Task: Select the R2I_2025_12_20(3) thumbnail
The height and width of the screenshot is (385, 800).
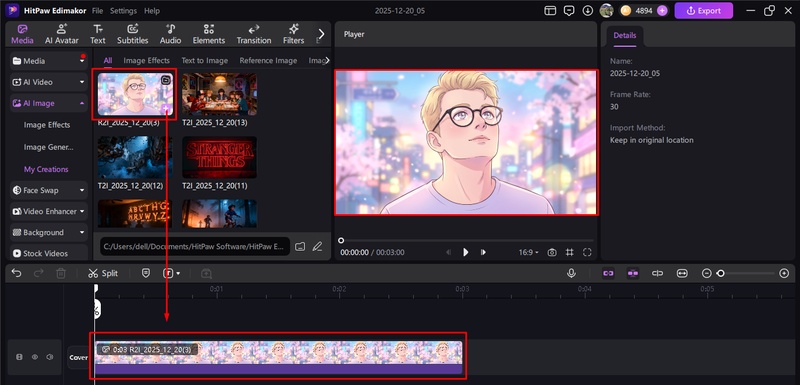Action: pos(135,94)
